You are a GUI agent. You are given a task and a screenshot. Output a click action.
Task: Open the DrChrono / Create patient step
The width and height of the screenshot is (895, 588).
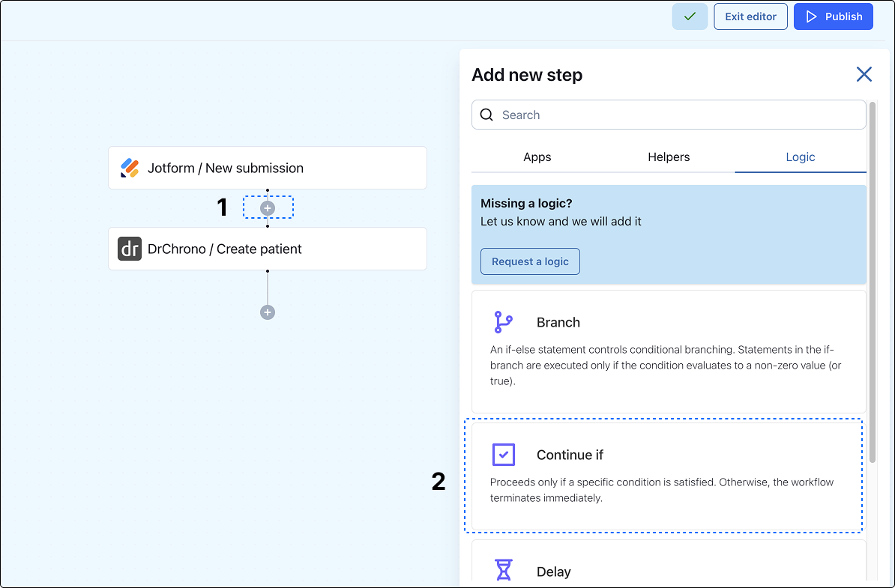(x=268, y=249)
